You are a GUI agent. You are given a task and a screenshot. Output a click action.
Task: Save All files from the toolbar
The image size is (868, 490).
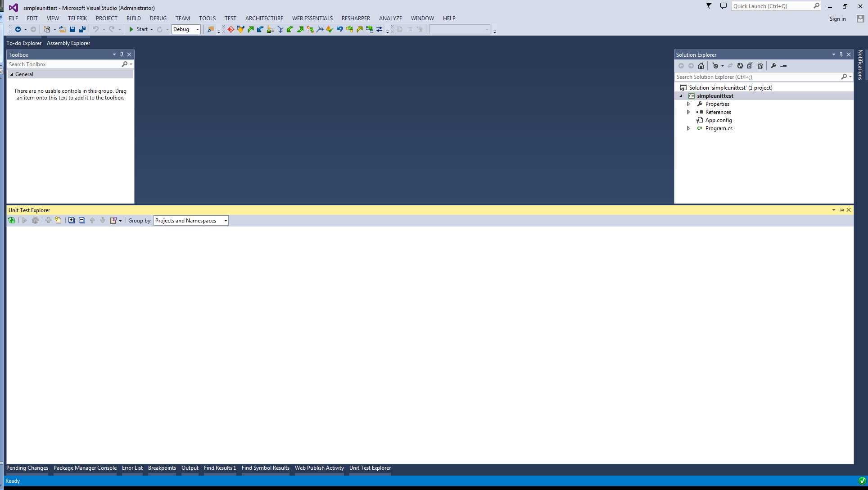coord(82,29)
